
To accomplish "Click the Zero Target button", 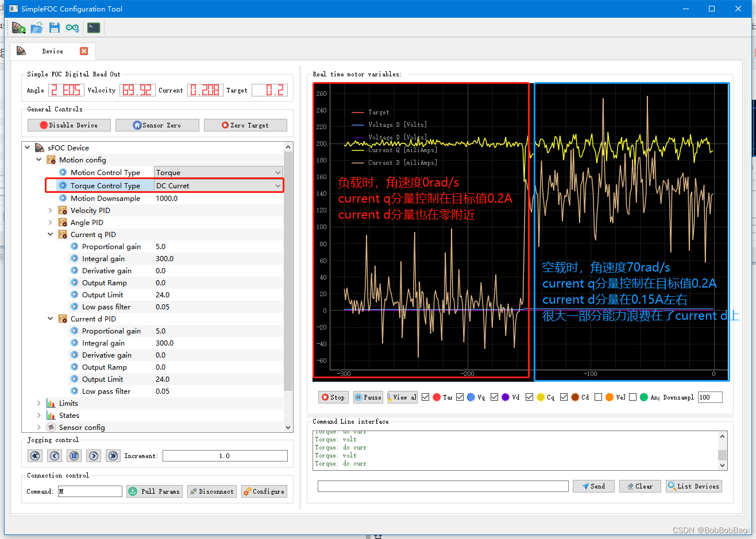I will click(x=245, y=125).
